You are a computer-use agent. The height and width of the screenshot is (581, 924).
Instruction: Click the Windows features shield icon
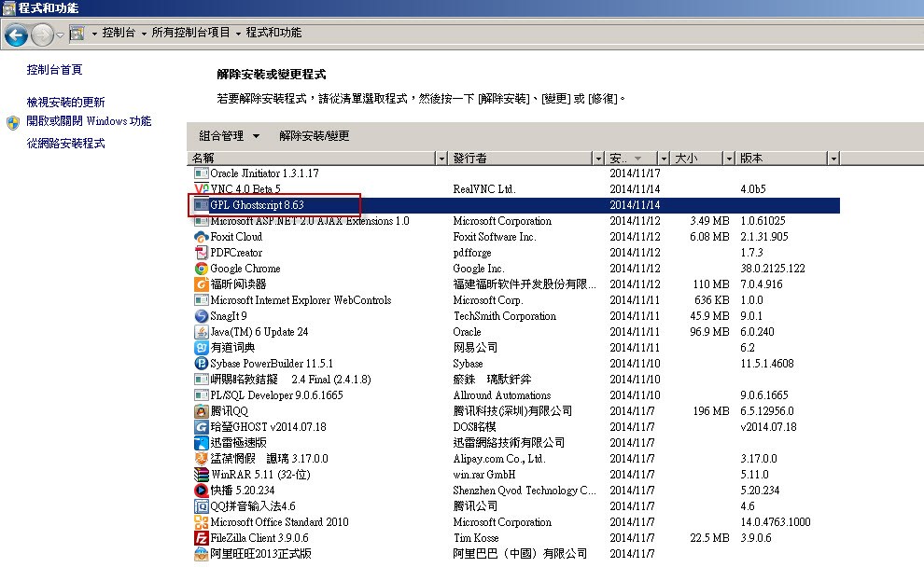click(x=13, y=122)
